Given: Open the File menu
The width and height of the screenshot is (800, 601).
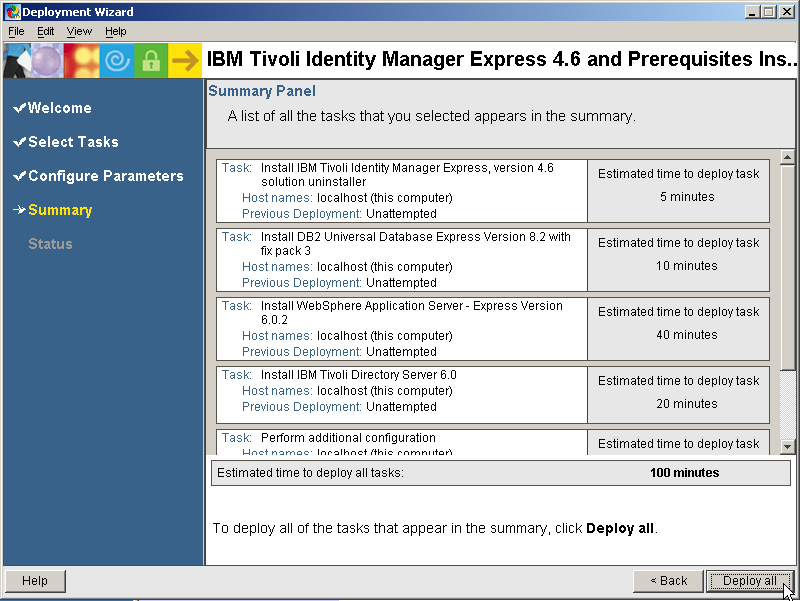Looking at the screenshot, I should click(x=16, y=32).
